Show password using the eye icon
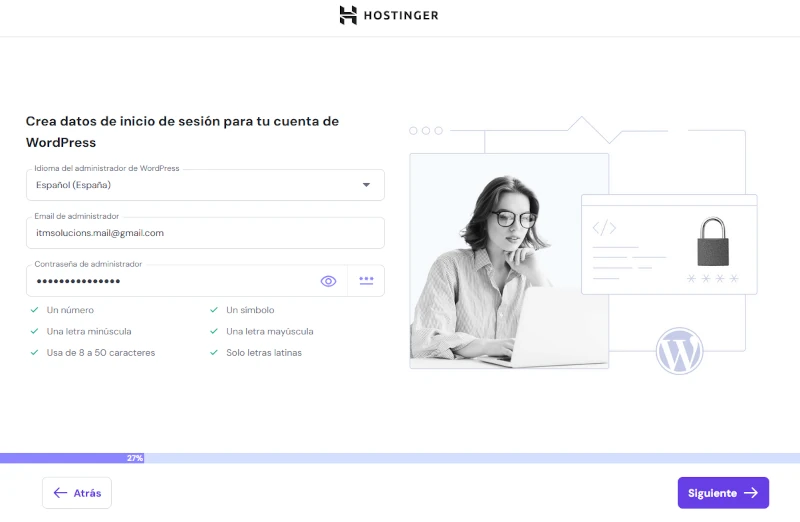Viewport: 800px width, 522px height. pos(328,281)
